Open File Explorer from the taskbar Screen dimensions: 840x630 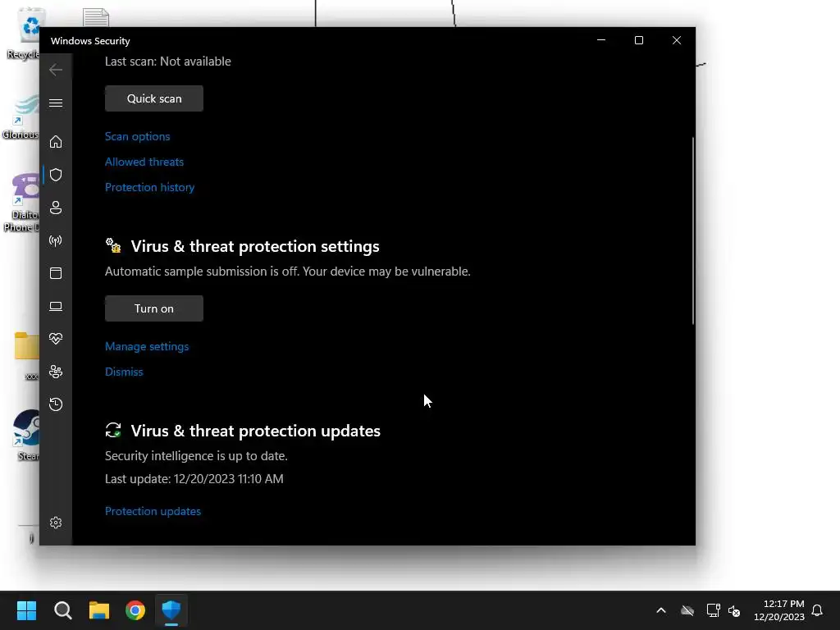tap(99, 610)
